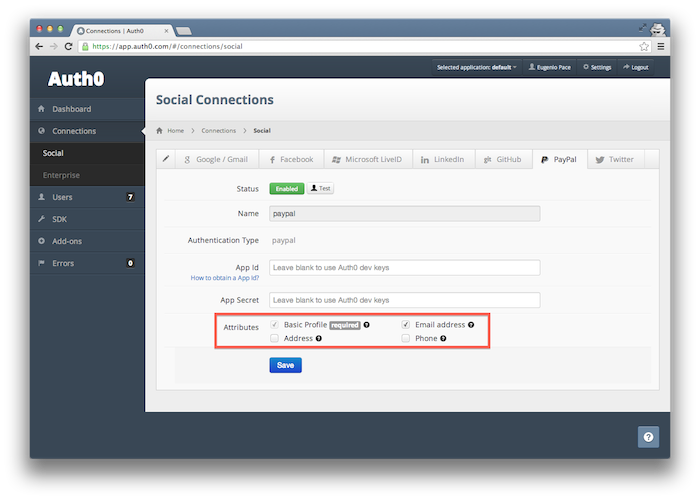Click the Test connection button
The height and width of the screenshot is (500, 700).
[321, 189]
